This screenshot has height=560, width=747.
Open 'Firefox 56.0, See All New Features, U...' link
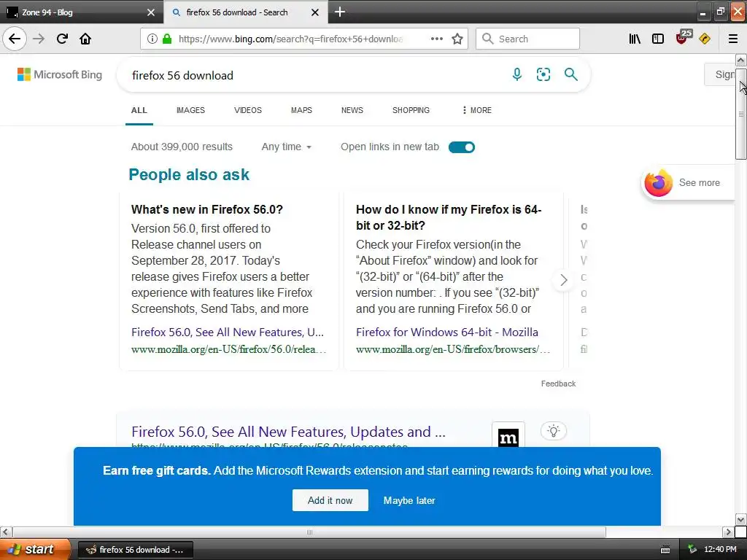[x=228, y=332]
